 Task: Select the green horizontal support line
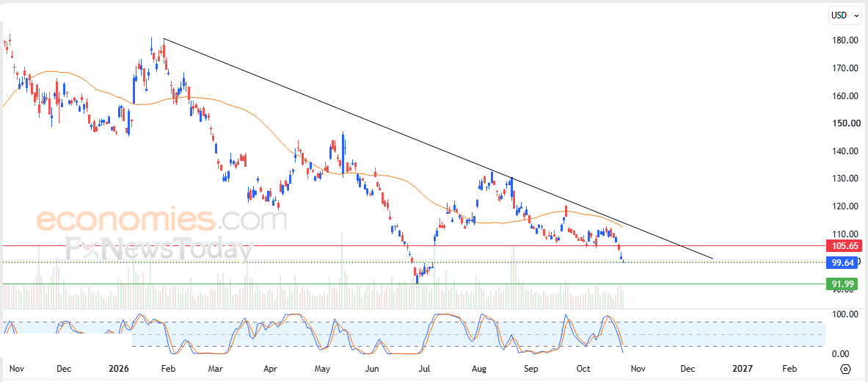pos(412,284)
